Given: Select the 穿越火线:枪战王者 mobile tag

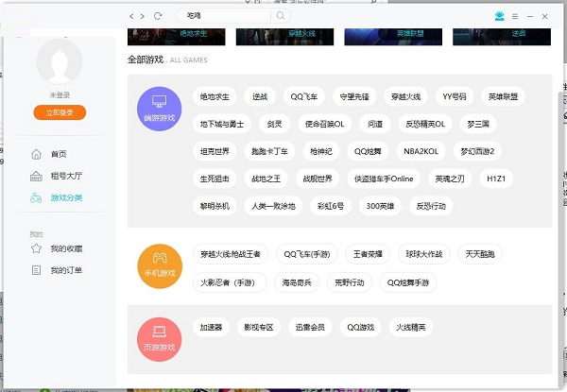Looking at the screenshot, I should 231,254.
